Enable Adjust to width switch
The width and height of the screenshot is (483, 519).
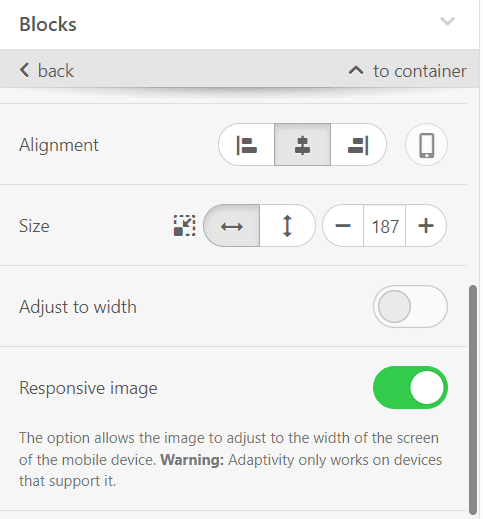410,306
